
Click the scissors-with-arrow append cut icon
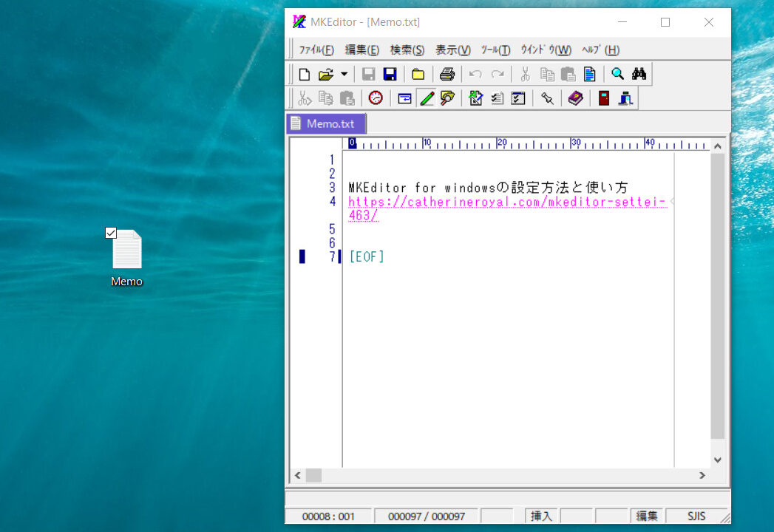(304, 98)
